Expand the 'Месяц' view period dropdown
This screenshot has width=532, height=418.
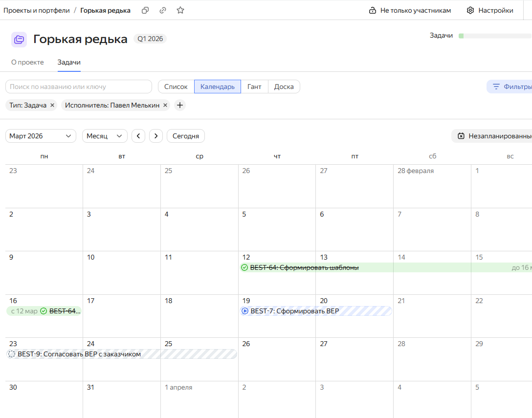pyautogui.click(x=105, y=136)
